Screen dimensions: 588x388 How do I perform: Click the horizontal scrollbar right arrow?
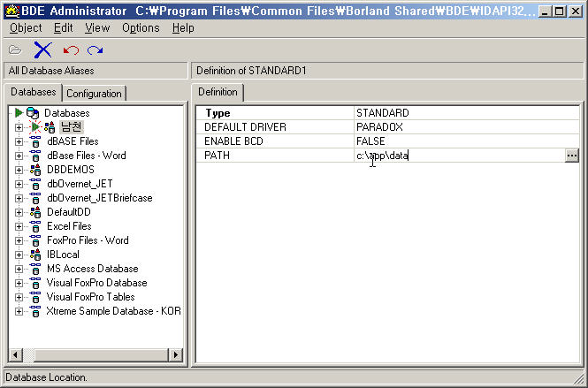(x=175, y=355)
